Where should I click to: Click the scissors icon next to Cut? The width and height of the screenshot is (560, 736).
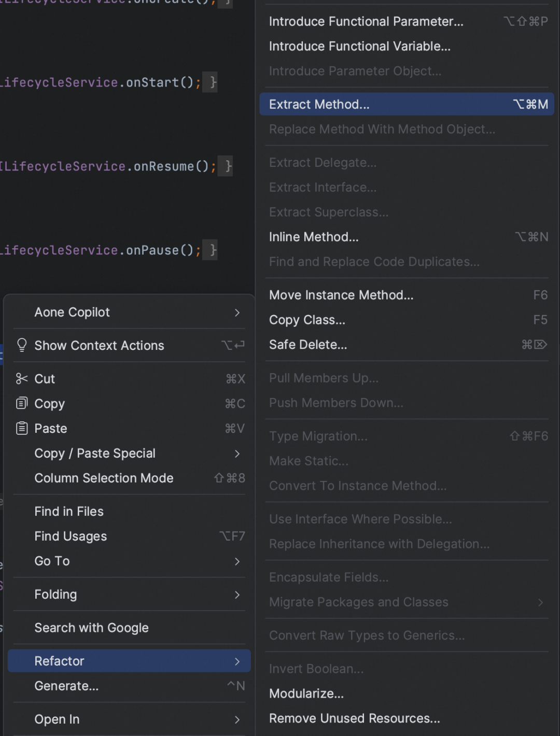pos(22,379)
